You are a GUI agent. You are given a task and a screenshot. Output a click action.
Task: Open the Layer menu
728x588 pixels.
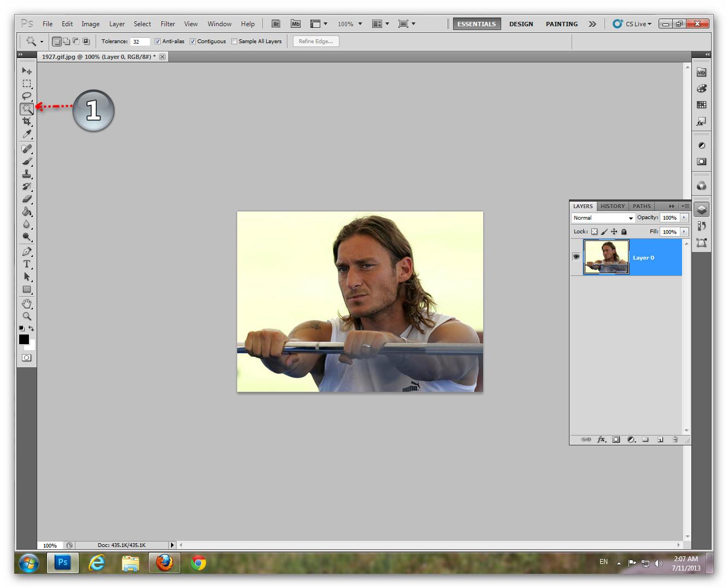click(117, 24)
